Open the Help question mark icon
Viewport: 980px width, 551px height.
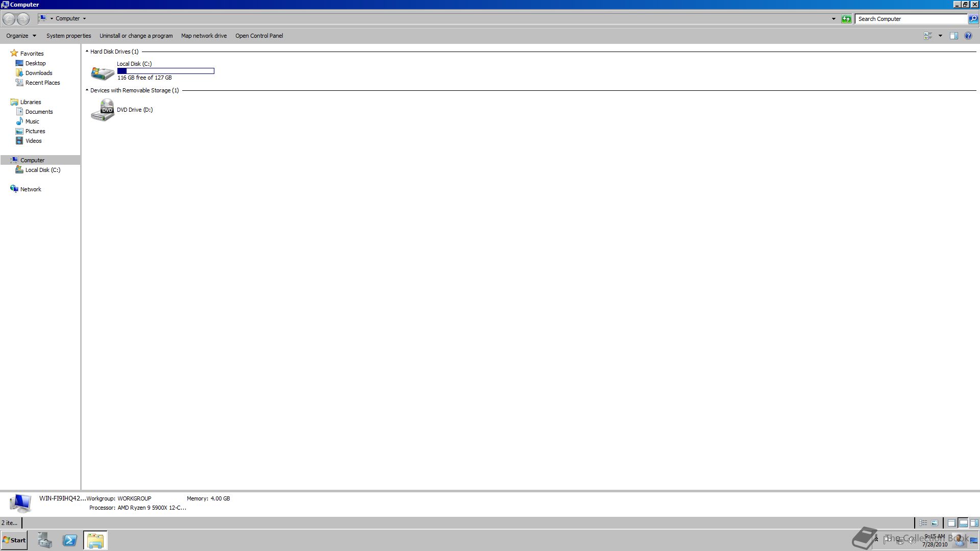968,36
